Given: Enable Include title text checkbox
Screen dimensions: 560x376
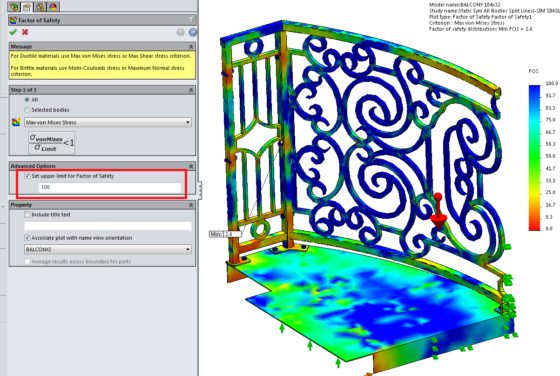Looking at the screenshot, I should [27, 215].
